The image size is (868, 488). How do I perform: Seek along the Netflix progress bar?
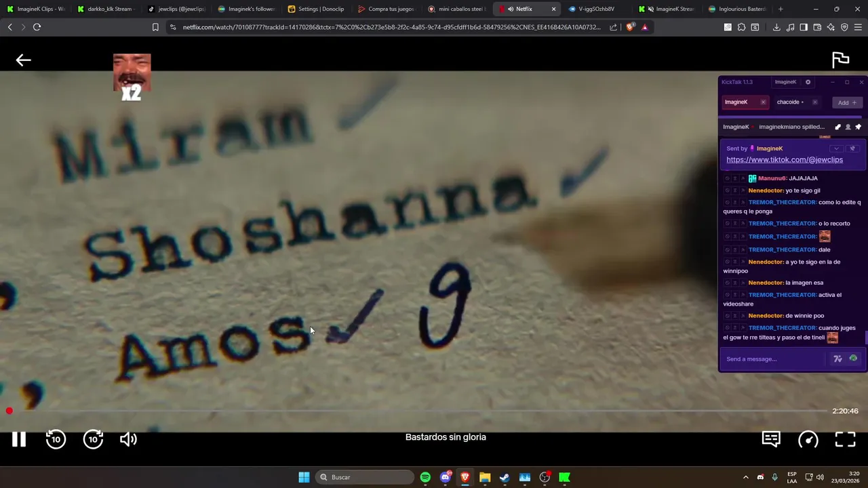pos(417,411)
